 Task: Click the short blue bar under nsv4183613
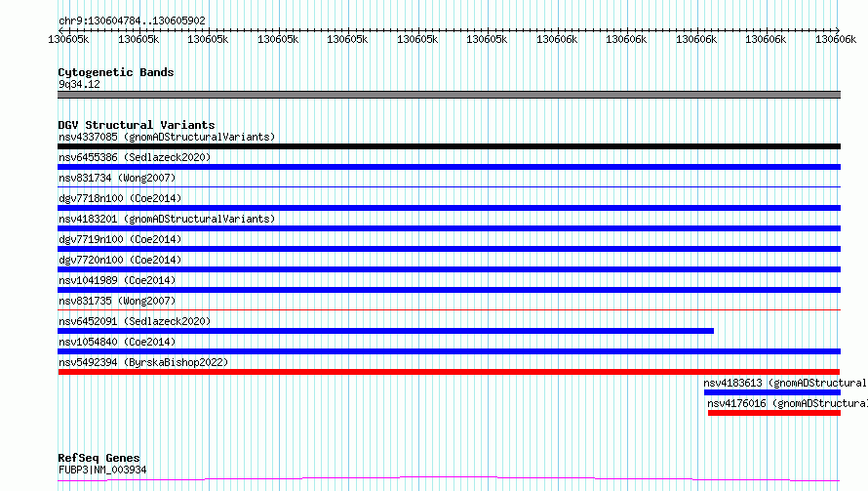point(772,392)
